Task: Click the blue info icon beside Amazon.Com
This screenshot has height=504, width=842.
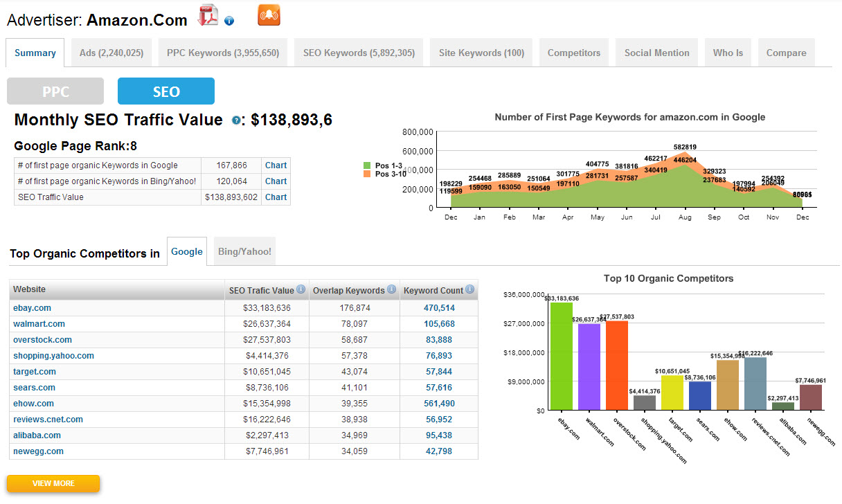Action: [229, 21]
